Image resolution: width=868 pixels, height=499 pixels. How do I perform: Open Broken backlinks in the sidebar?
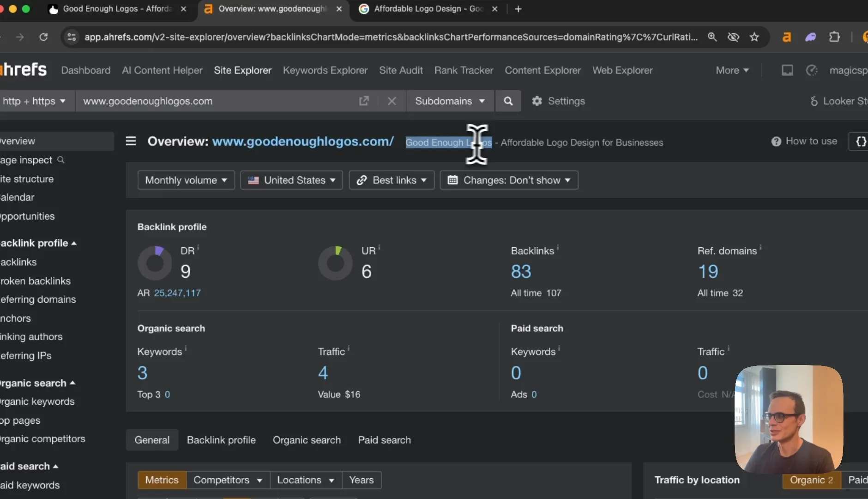tap(36, 281)
